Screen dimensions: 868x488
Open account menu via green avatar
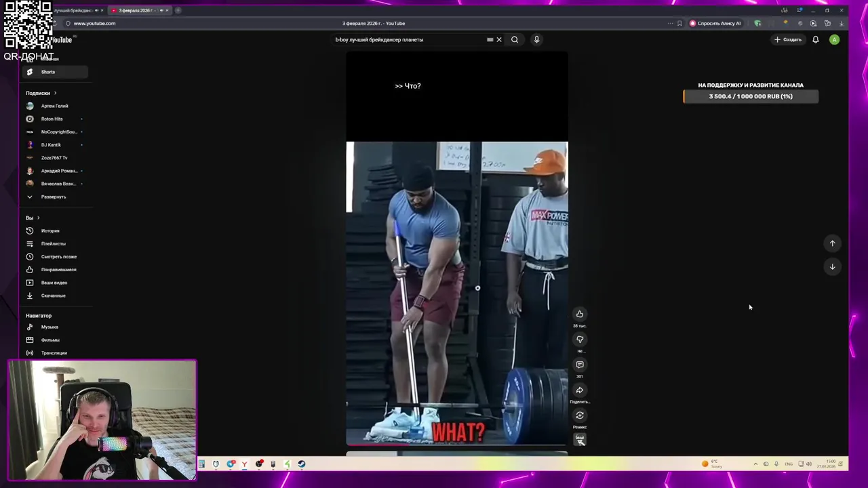[x=834, y=39]
